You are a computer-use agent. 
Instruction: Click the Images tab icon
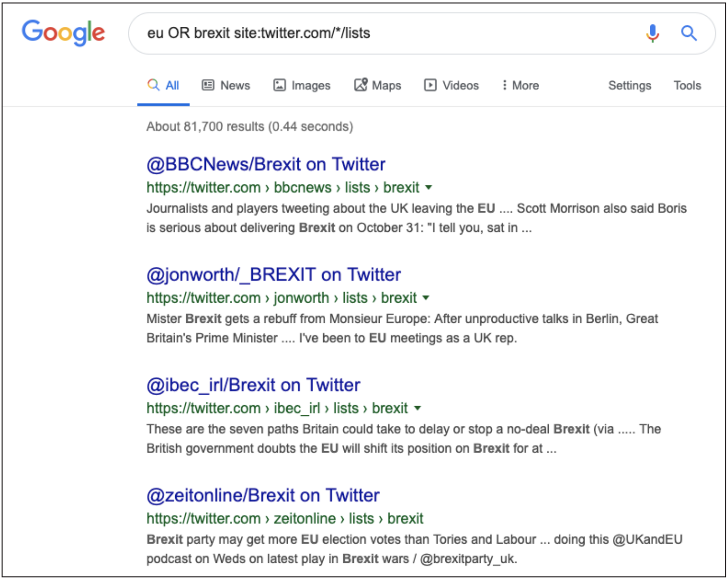pos(279,85)
